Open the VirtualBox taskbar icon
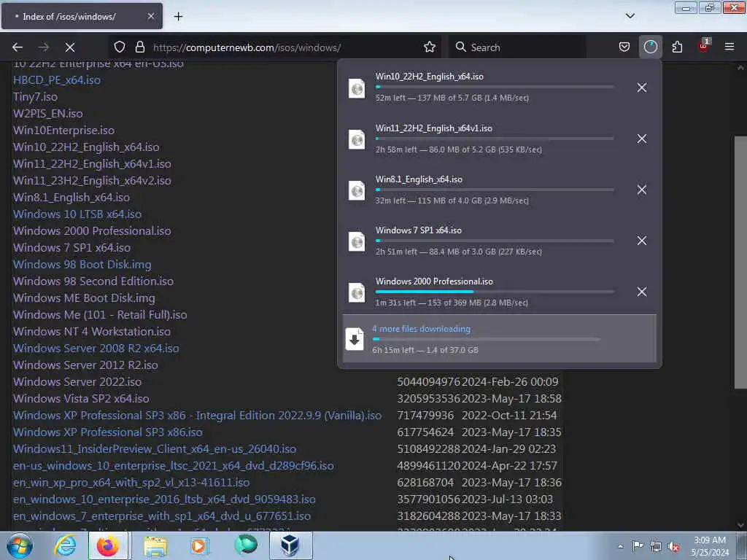The height and width of the screenshot is (560, 747). coord(290,545)
